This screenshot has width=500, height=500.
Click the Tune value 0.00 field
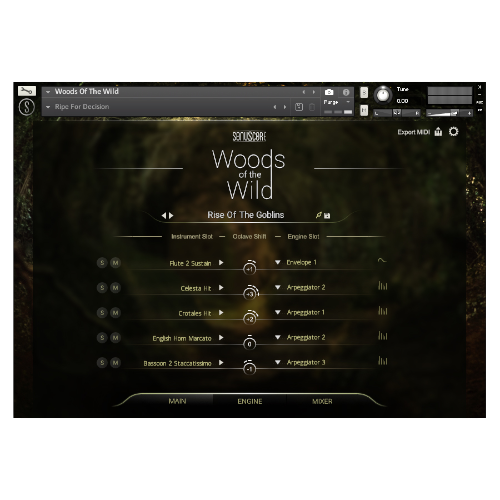tap(402, 101)
